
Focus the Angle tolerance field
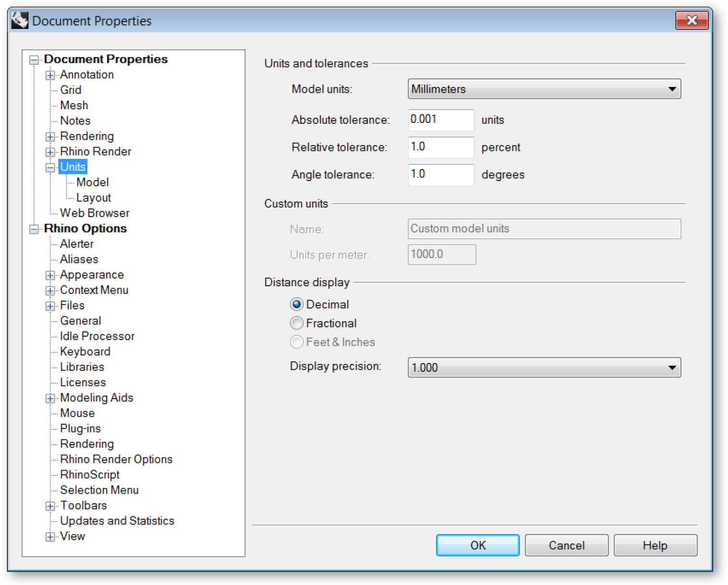pos(440,174)
